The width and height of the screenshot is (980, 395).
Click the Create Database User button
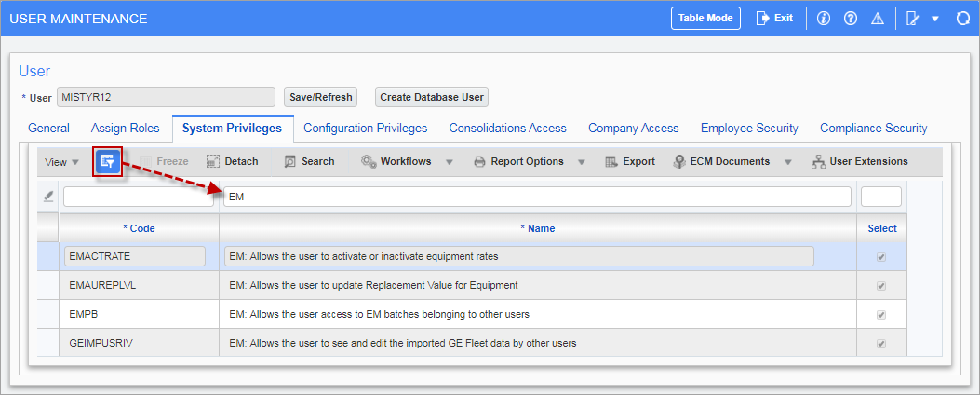432,97
